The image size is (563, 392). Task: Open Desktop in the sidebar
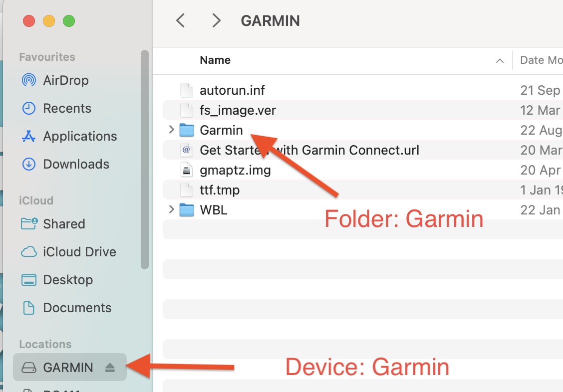[57, 280]
